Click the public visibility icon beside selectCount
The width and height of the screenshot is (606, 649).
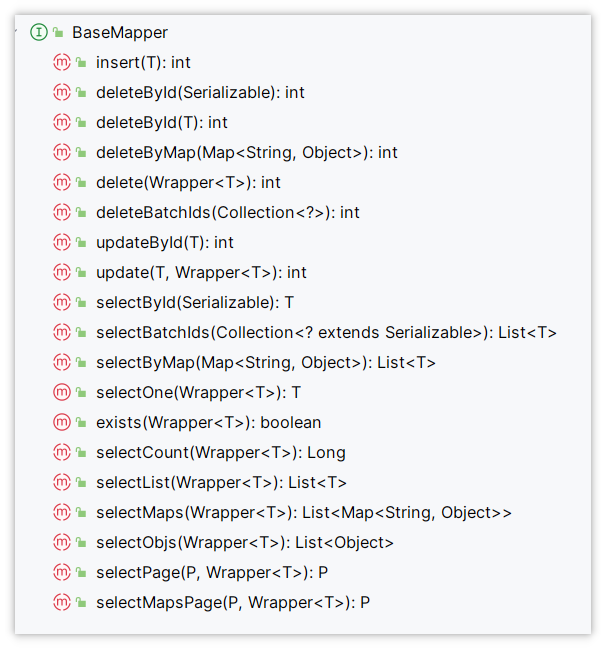82,453
